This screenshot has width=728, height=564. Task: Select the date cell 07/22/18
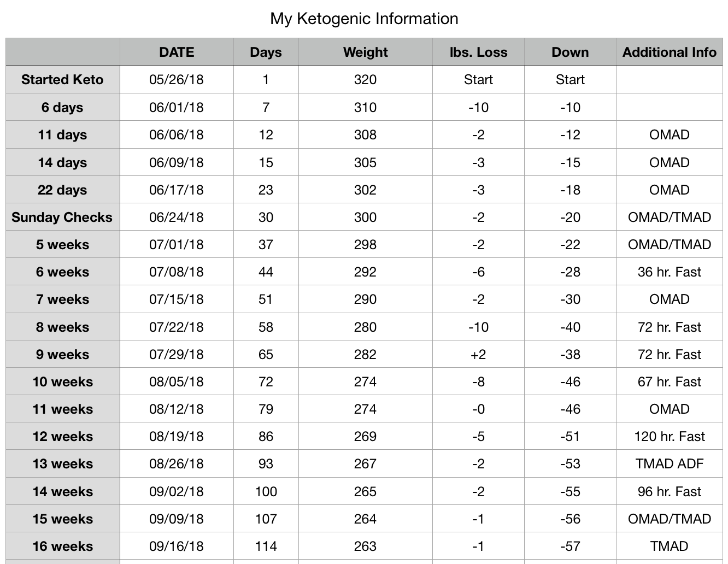[177, 327]
